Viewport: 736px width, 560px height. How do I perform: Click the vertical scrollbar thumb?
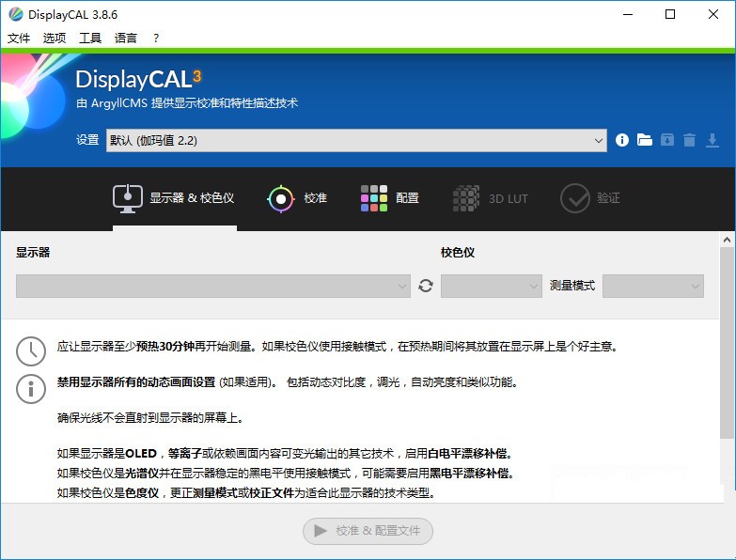tap(727, 343)
